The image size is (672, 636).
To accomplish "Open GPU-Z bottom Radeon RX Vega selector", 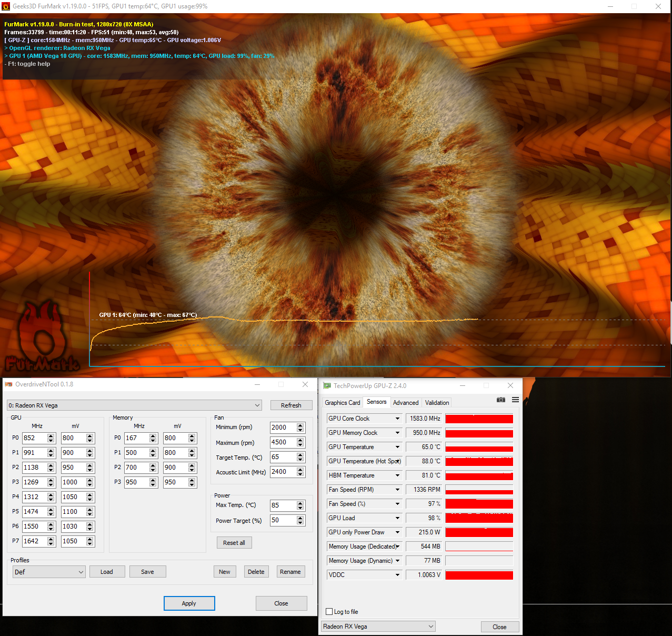I will pos(378,627).
